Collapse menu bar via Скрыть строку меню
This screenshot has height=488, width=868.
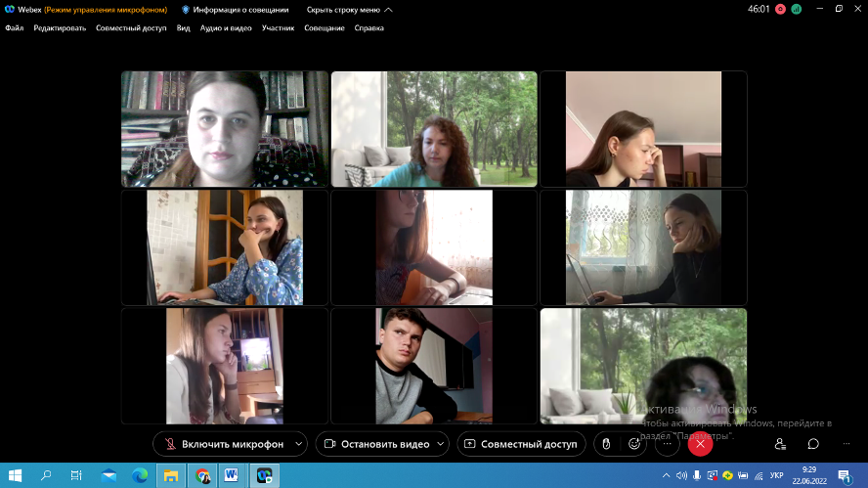click(349, 10)
